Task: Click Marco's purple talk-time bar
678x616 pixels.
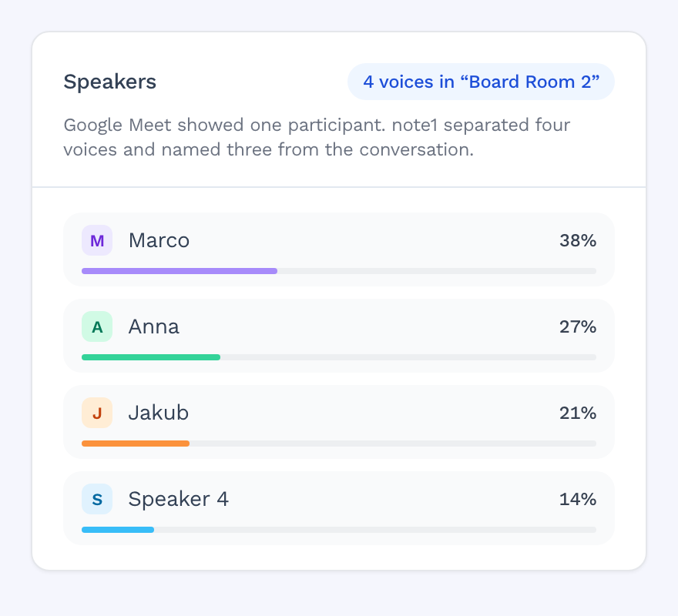Action: point(180,271)
